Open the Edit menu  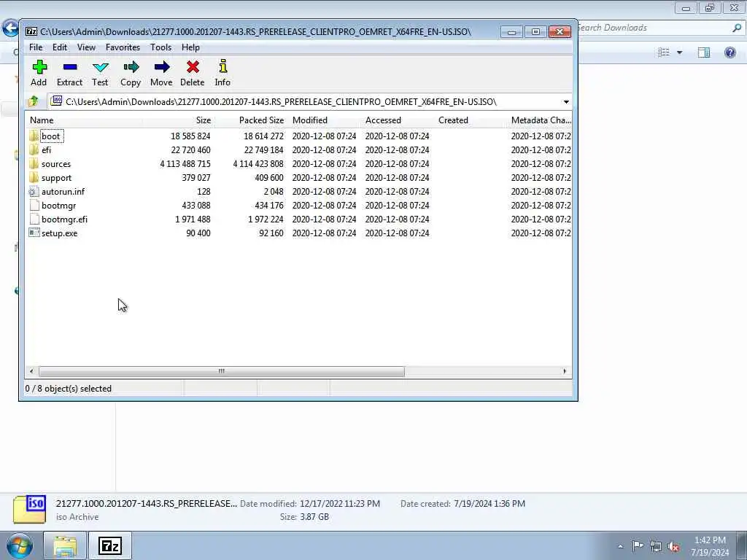tap(60, 47)
